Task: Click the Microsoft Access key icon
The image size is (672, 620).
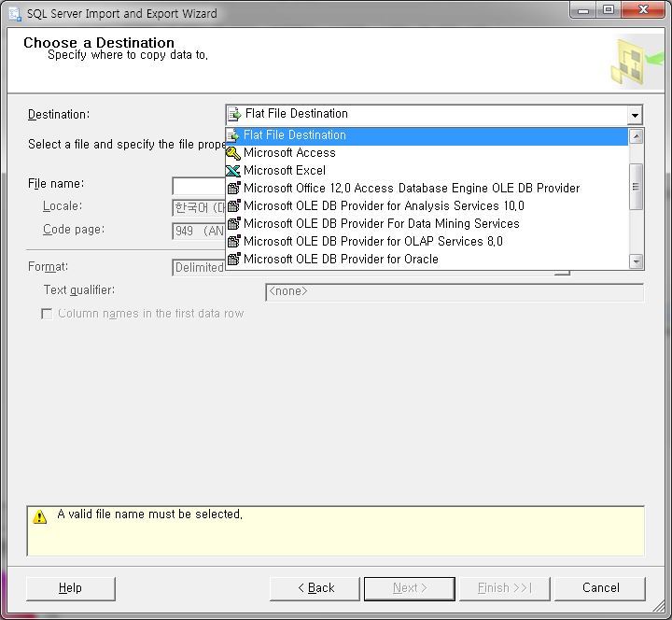Action: (x=233, y=153)
